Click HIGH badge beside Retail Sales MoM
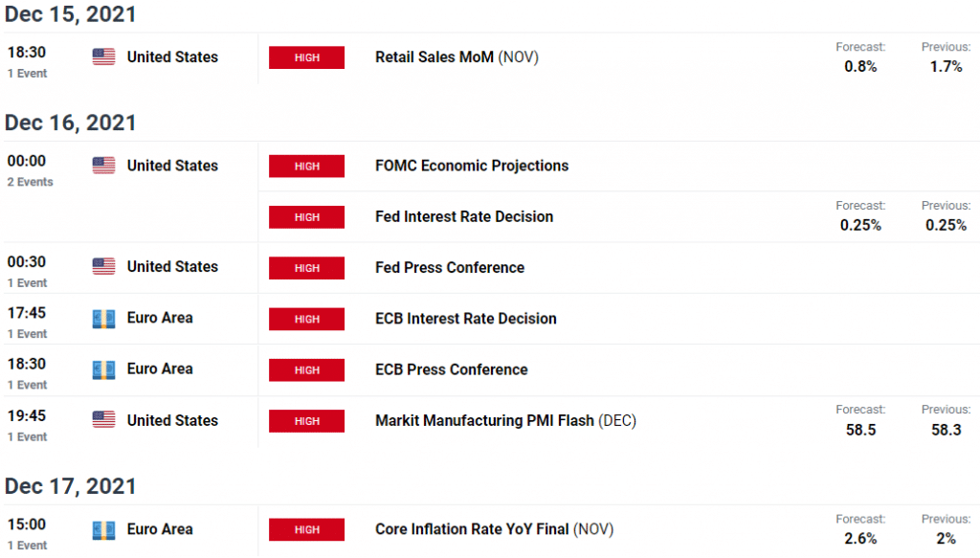This screenshot has height=558, width=980. 307,57
